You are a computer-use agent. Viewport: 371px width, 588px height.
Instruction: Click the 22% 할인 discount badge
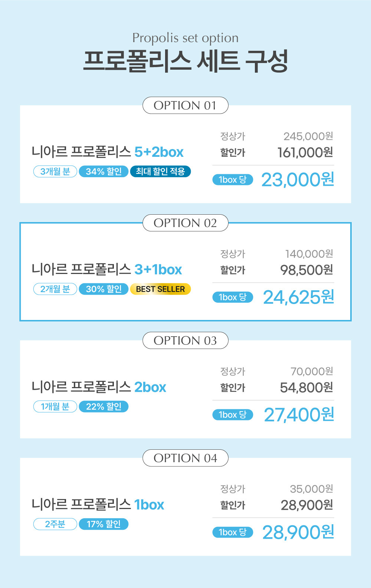point(104,407)
